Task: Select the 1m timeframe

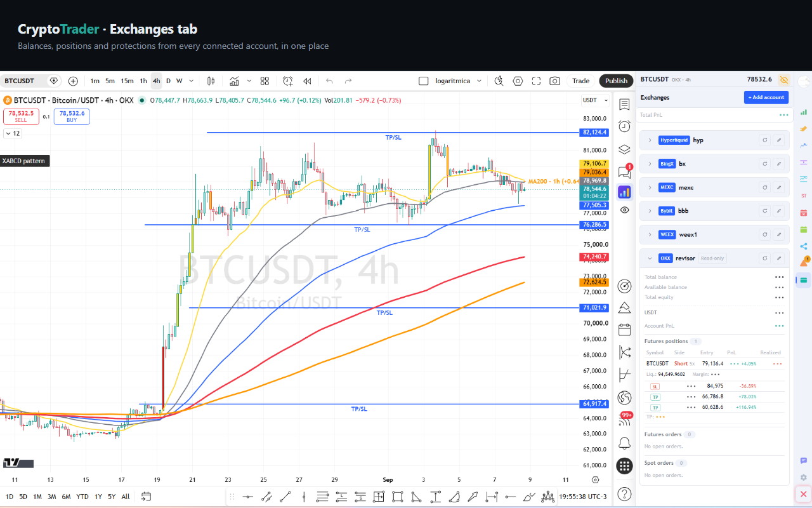Action: (x=95, y=81)
